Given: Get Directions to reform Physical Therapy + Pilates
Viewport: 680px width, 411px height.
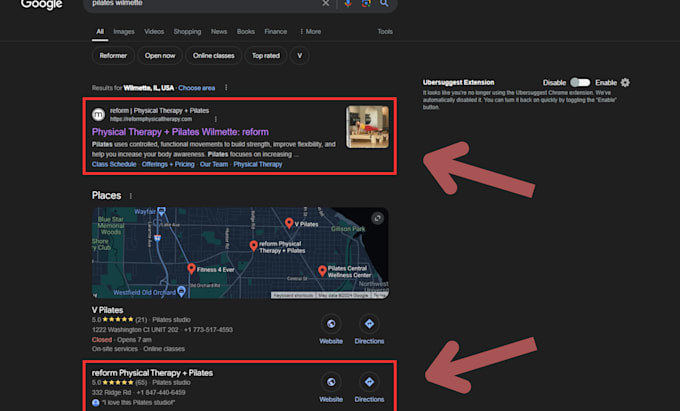Looking at the screenshot, I should [369, 382].
